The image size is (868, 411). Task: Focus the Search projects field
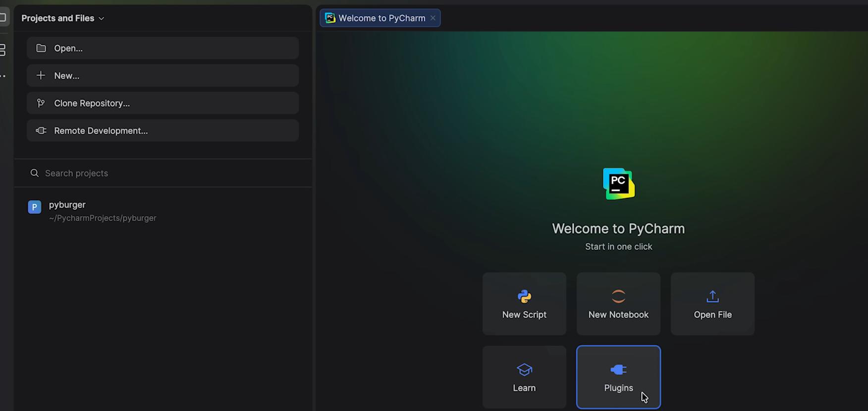coord(163,173)
